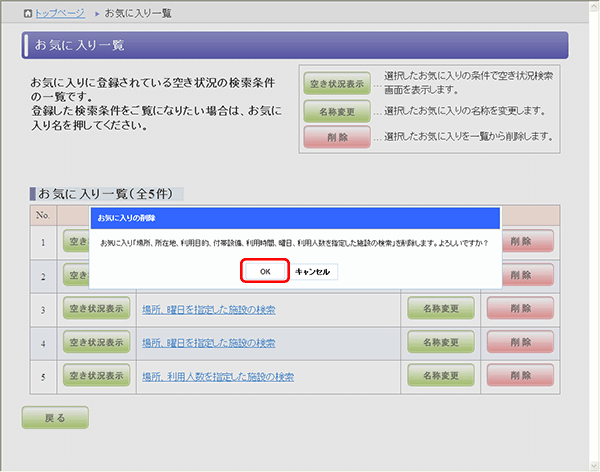
Task: Click the home icon beside トップページ
Action: pyautogui.click(x=28, y=14)
